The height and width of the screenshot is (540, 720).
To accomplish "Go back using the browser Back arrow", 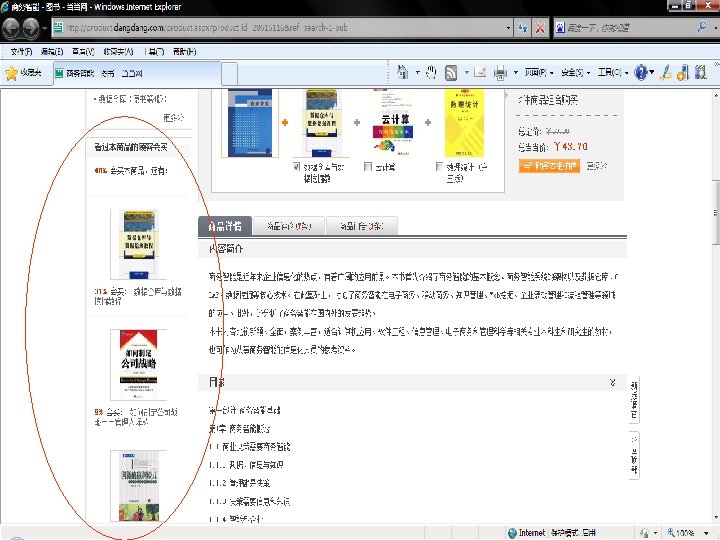I will coord(11,28).
